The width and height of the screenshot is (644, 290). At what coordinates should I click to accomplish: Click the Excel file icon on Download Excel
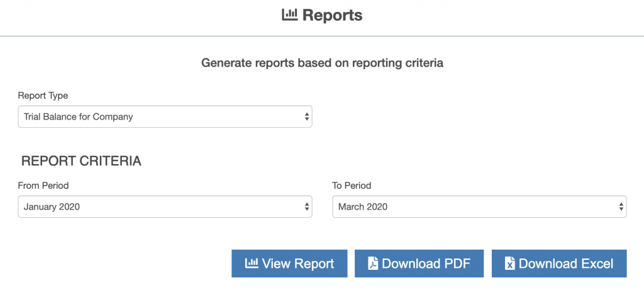click(x=509, y=264)
